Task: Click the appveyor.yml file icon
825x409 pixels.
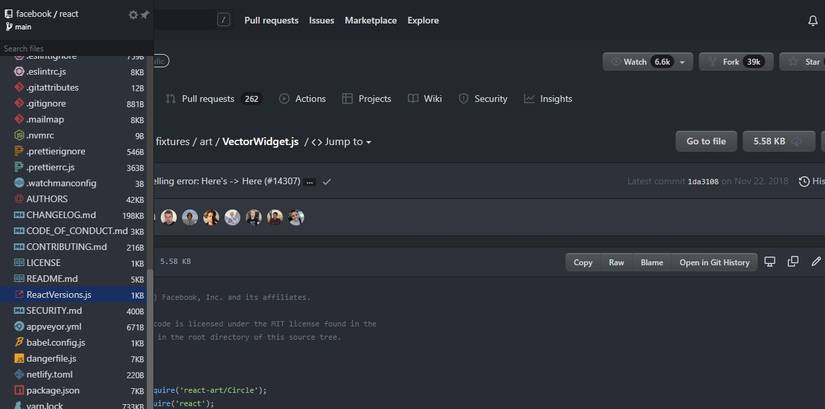Action: 19,326
